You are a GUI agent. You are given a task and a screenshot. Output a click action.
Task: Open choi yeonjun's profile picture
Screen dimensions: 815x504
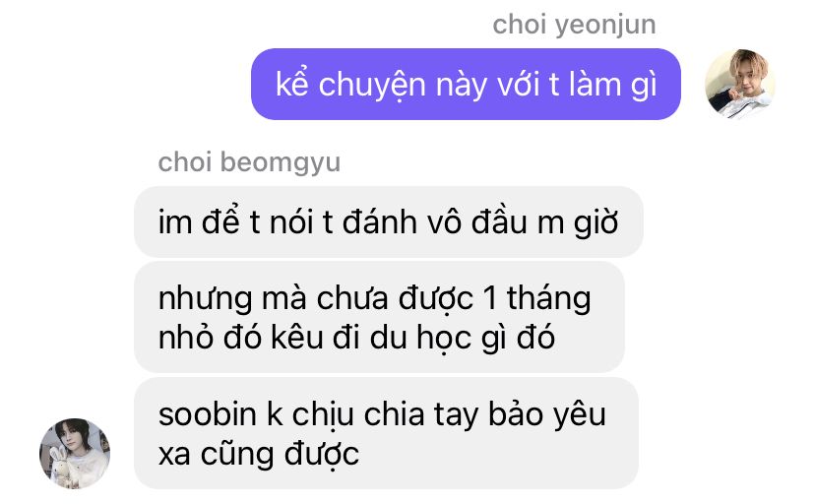739,85
